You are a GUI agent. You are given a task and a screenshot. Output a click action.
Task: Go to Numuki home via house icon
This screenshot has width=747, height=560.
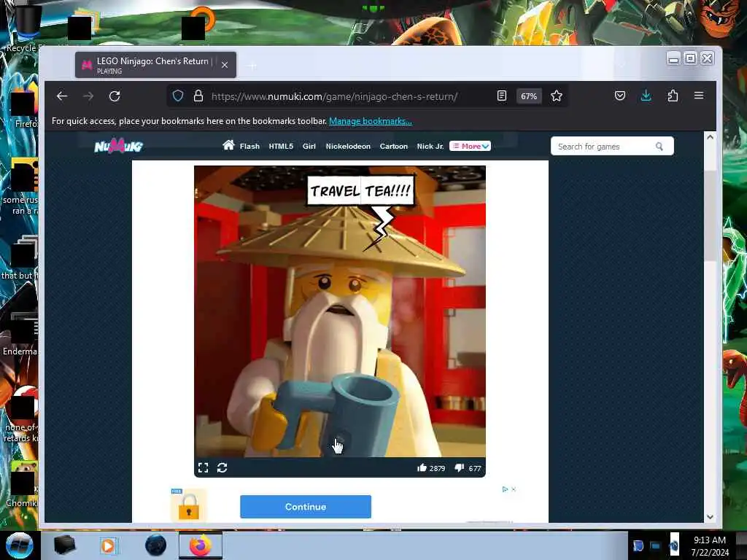[x=228, y=145]
